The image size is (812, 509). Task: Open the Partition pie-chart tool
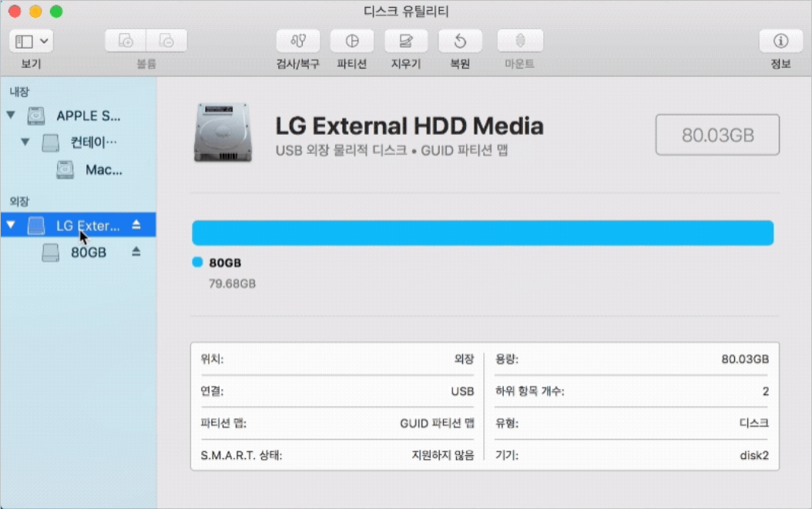pos(351,41)
